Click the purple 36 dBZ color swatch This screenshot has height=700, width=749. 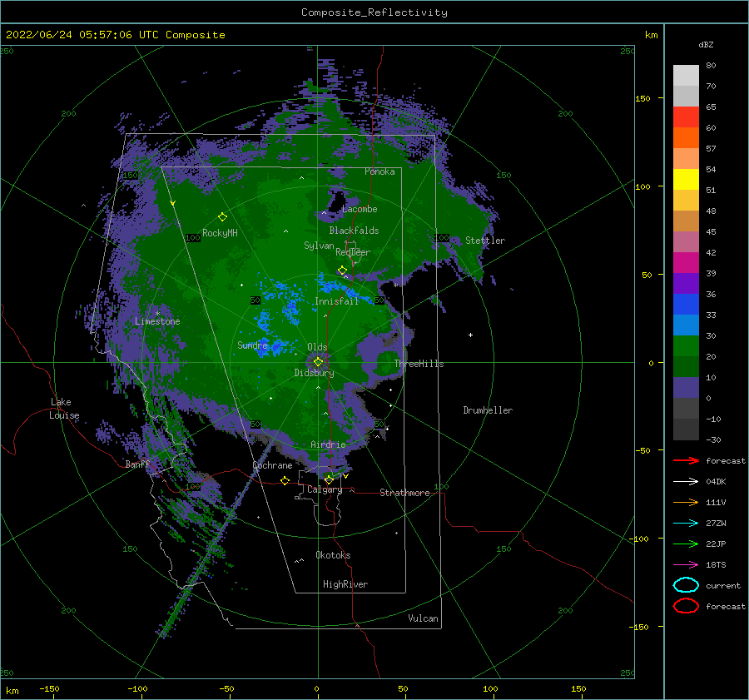pyautogui.click(x=686, y=283)
